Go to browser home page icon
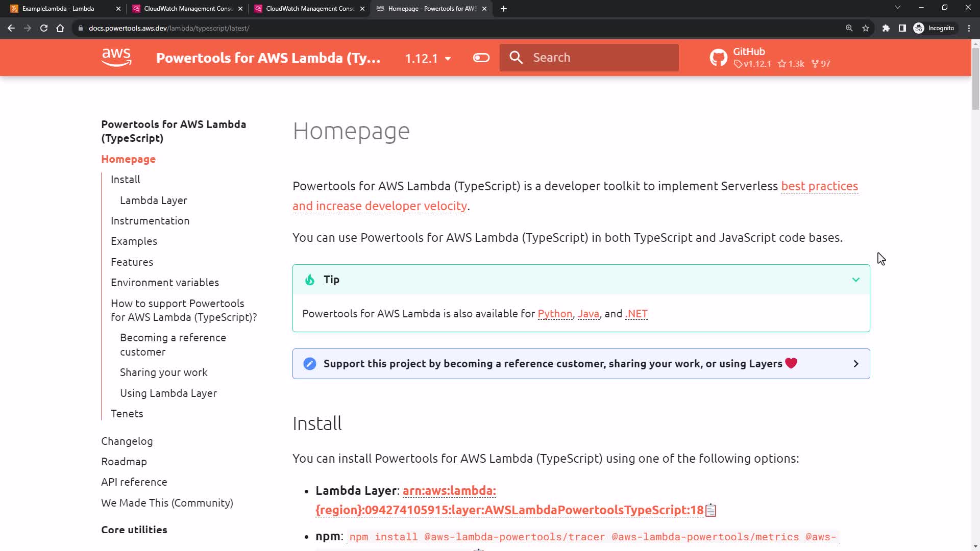980x551 pixels. 60,28
